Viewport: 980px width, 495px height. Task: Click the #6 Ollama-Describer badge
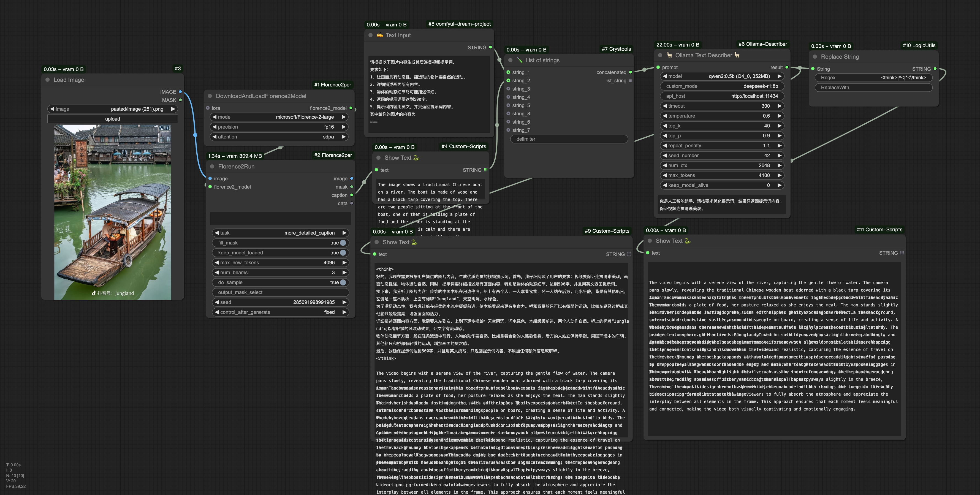[x=762, y=44]
